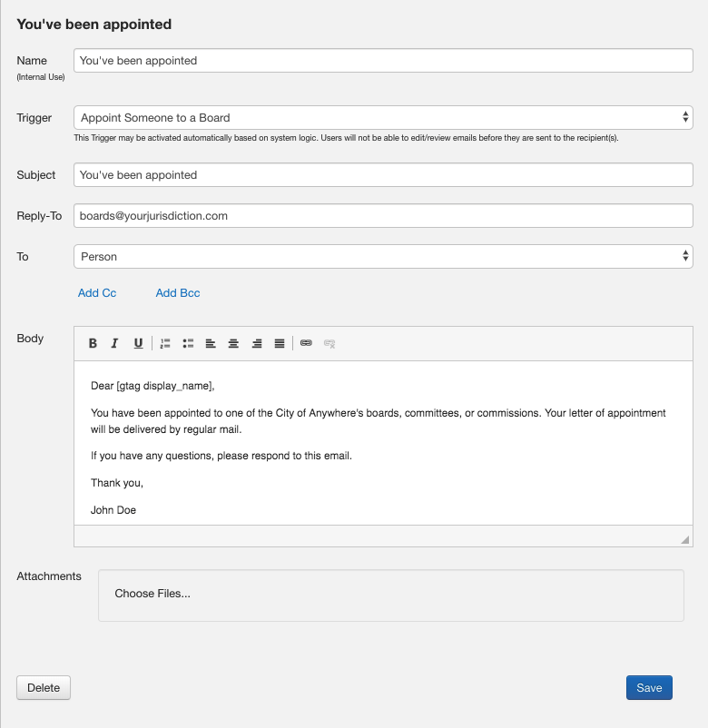Viewport: 708px width, 728px height.
Task: Justify the body text
Action: tap(280, 343)
